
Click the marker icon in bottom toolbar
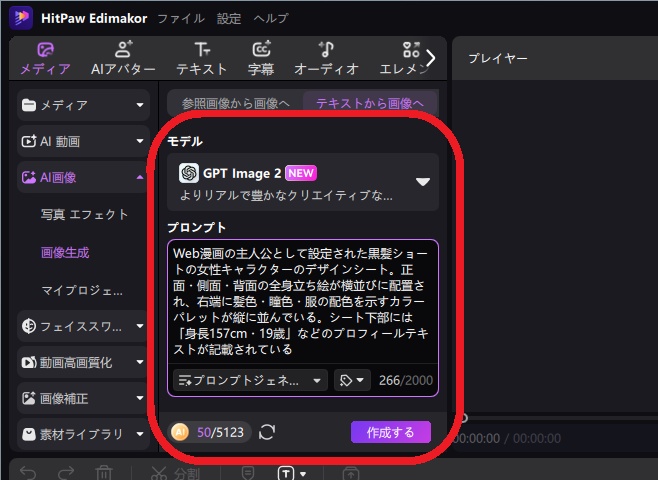pos(248,473)
